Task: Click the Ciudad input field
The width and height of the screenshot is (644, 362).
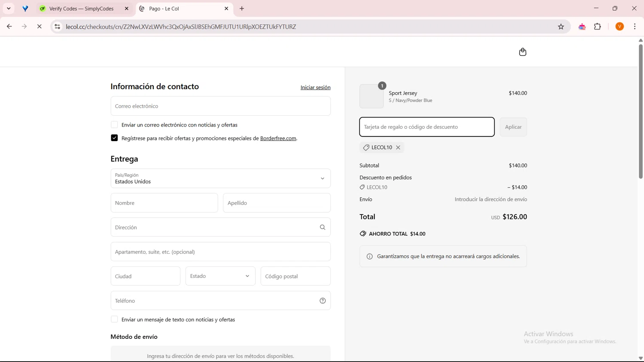Action: coord(146,276)
